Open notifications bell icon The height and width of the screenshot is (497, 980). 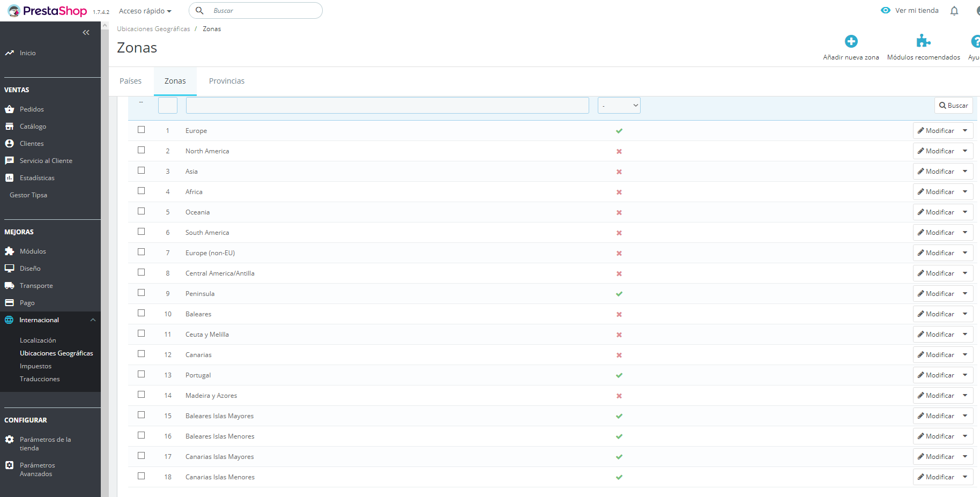pos(954,11)
